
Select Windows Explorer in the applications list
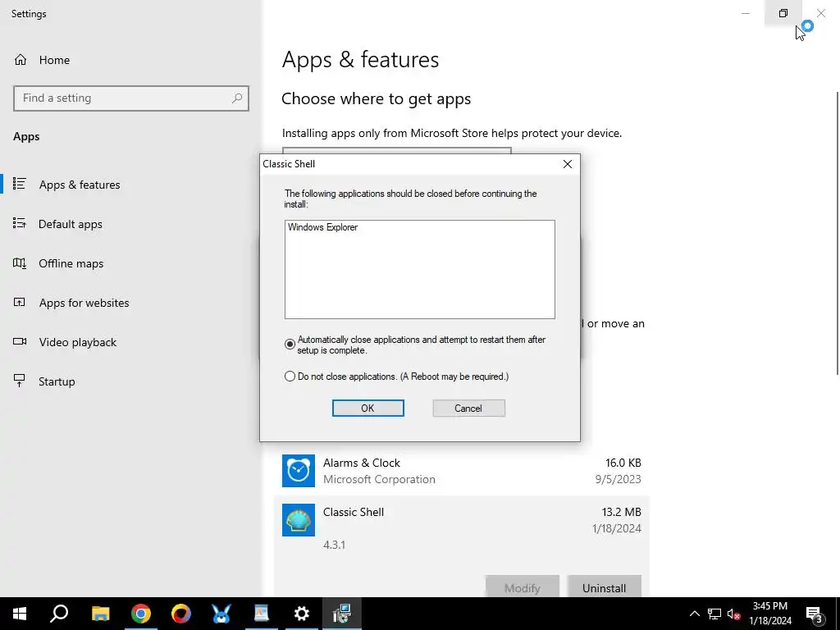click(322, 227)
